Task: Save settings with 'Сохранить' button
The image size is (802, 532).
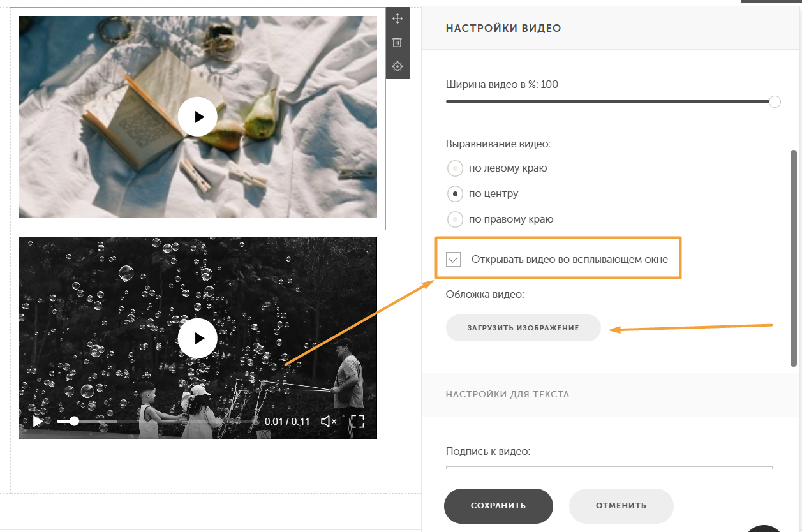Action: click(498, 506)
